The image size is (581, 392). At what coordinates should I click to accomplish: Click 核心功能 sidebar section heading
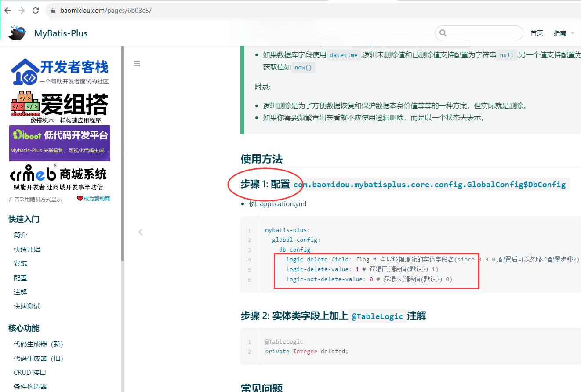(24, 328)
